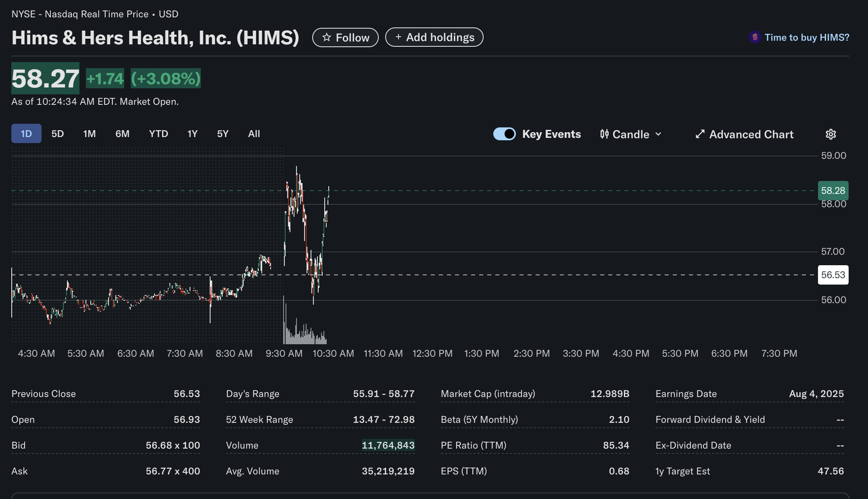The height and width of the screenshot is (499, 868).
Task: Open Time to buy HIMS link
Action: click(807, 37)
